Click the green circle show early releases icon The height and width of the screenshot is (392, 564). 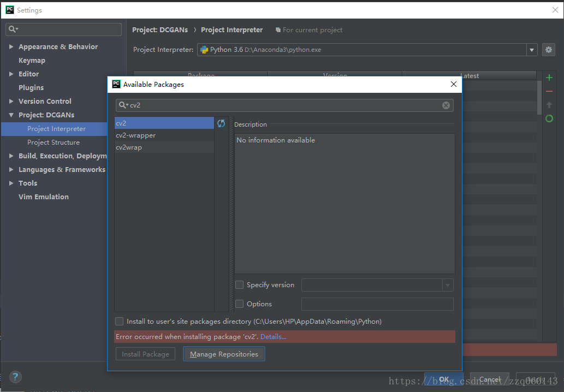coord(549,118)
